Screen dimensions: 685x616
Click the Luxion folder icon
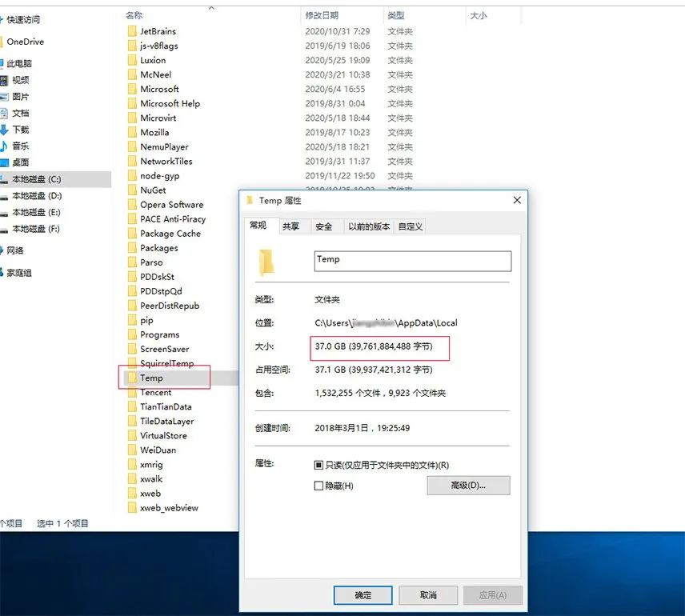coord(132,60)
